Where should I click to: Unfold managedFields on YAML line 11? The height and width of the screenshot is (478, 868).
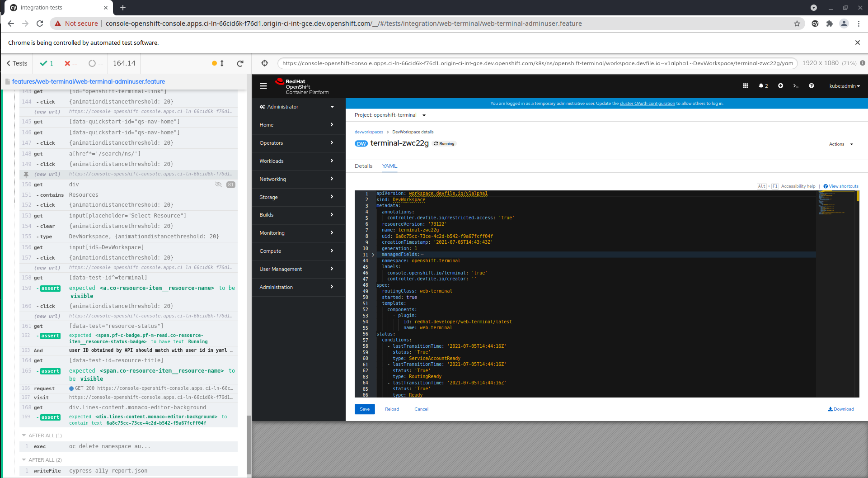[x=373, y=255]
